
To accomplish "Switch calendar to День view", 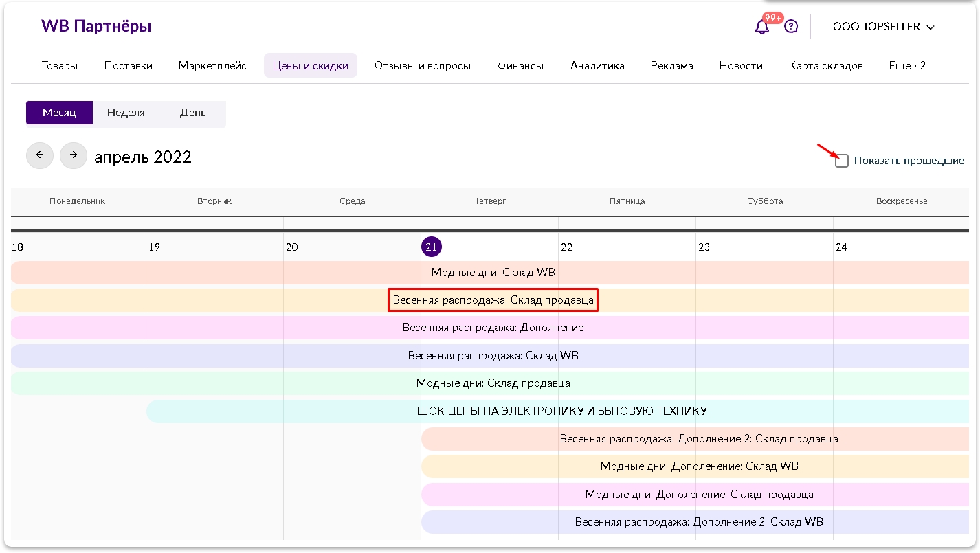I will 192,113.
